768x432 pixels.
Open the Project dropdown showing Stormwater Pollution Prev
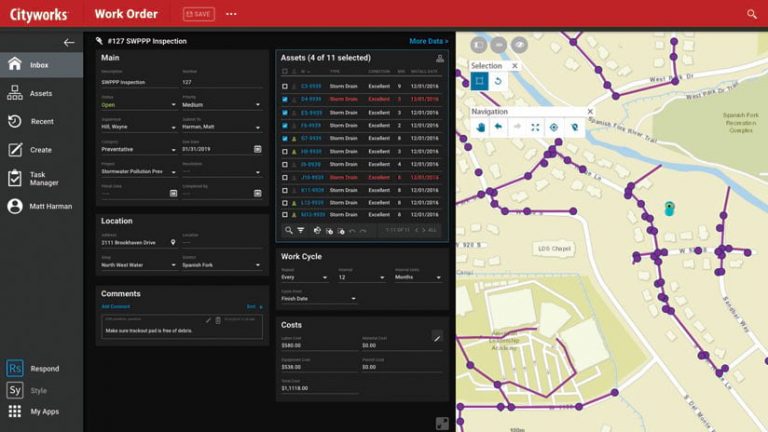139,172
